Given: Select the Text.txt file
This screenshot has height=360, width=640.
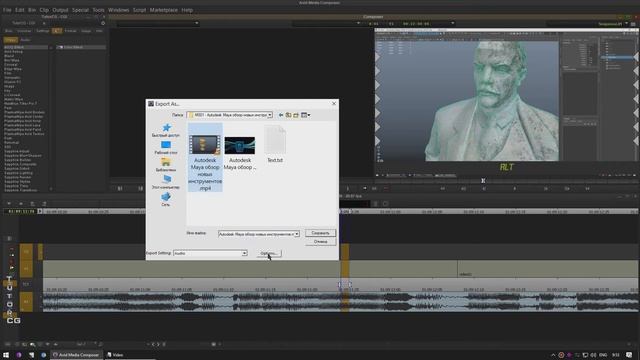Looking at the screenshot, I should coord(275,145).
